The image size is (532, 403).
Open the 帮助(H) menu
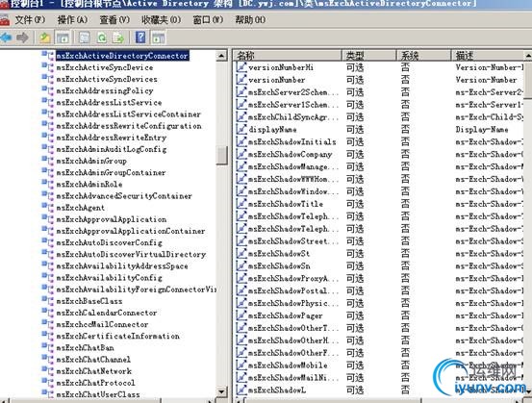coord(250,20)
